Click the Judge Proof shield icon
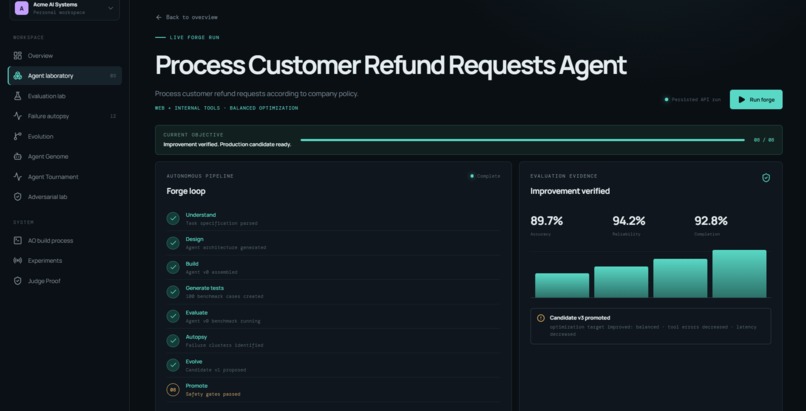Viewport: 806px width, 411px height. click(17, 281)
